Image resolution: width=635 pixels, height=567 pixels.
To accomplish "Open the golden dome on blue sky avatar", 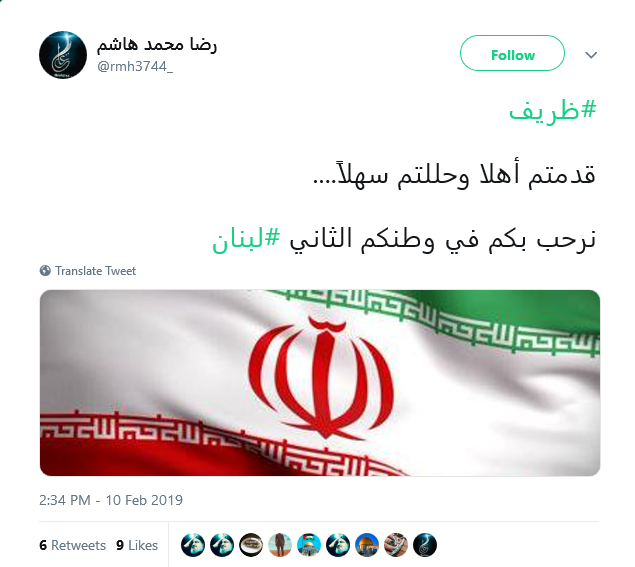I will (x=367, y=545).
